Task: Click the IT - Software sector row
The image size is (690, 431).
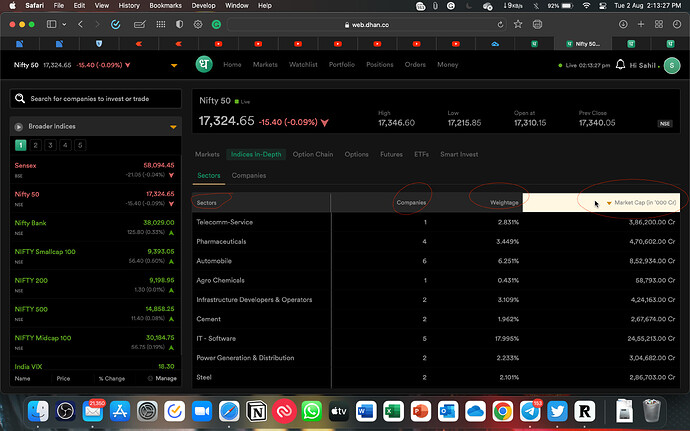Action: point(436,339)
